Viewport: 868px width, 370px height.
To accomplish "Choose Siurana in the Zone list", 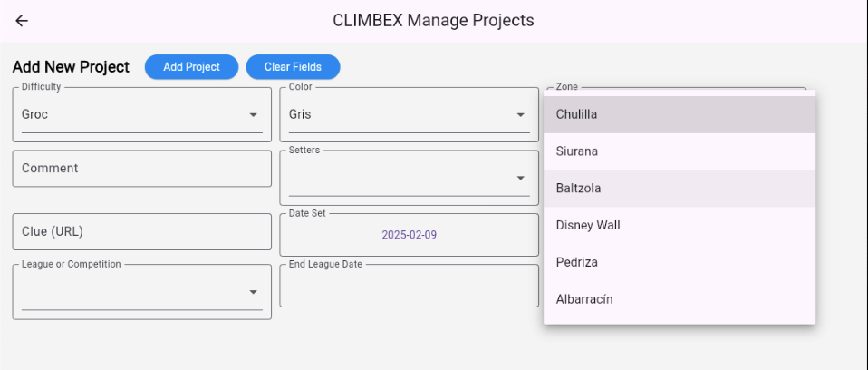I will (680, 151).
